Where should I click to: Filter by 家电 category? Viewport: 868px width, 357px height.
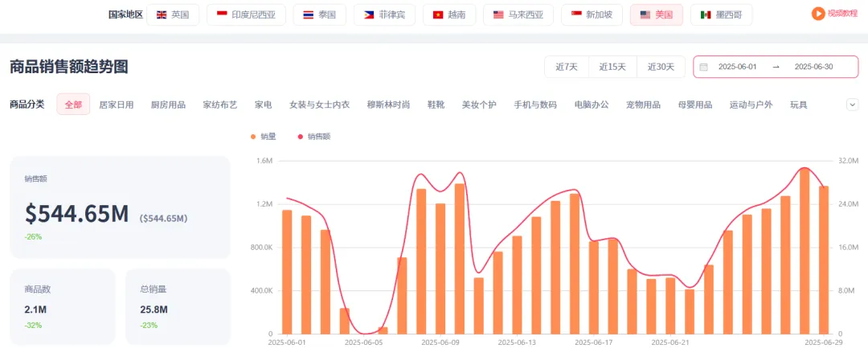(x=263, y=105)
